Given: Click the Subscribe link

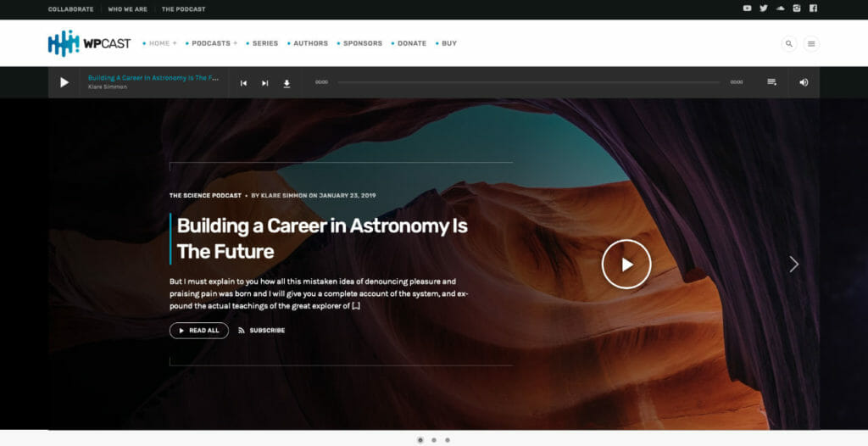Looking at the screenshot, I should 261,331.
